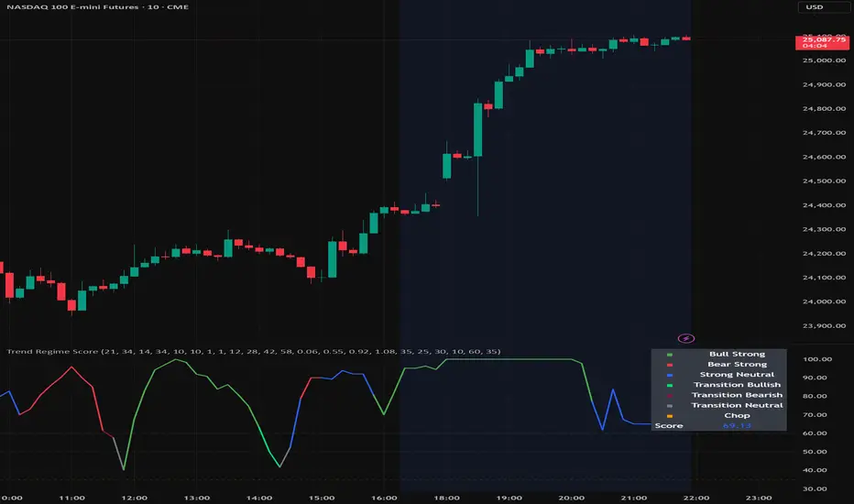Click the 24,000.00 price axis label
Image resolution: width=854 pixels, height=504 pixels.
824,301
